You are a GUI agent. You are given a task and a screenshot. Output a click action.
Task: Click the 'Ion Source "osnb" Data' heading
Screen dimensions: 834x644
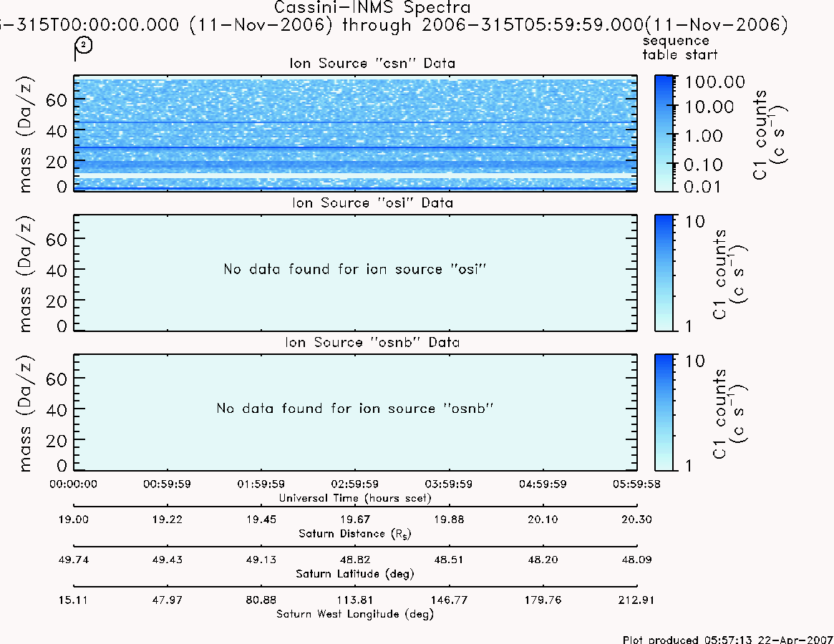click(x=372, y=342)
